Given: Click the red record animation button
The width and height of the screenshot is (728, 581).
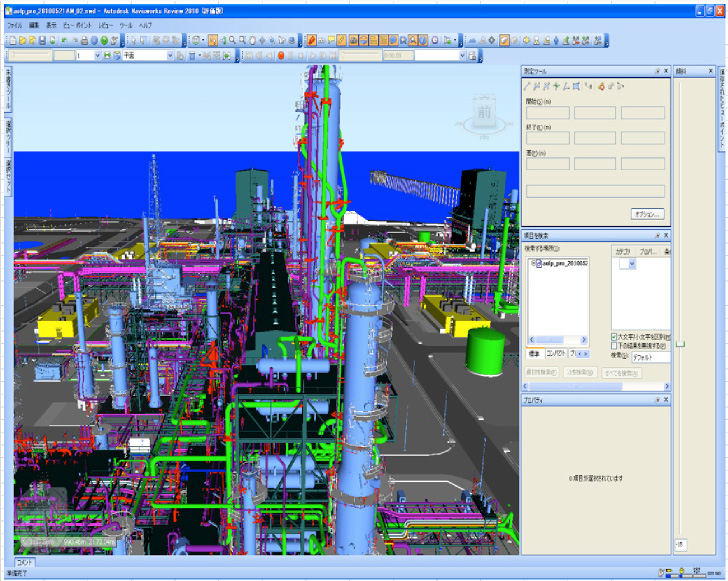Looking at the screenshot, I should coord(281,56).
